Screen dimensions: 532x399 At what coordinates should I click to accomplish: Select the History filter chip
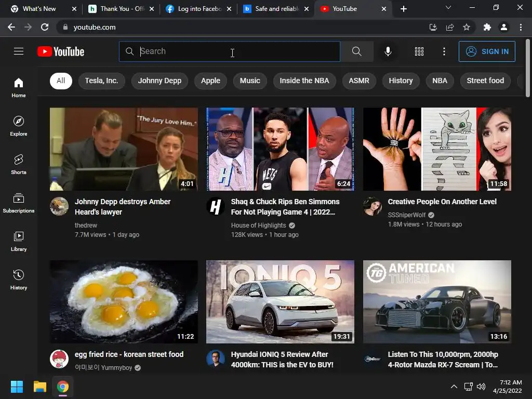(401, 81)
